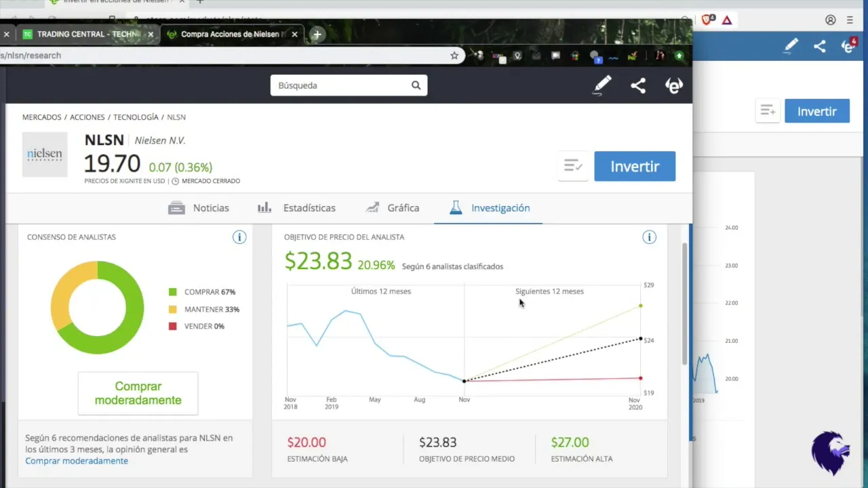
Task: Click pencil icon in background eToro window
Action: pos(791,46)
